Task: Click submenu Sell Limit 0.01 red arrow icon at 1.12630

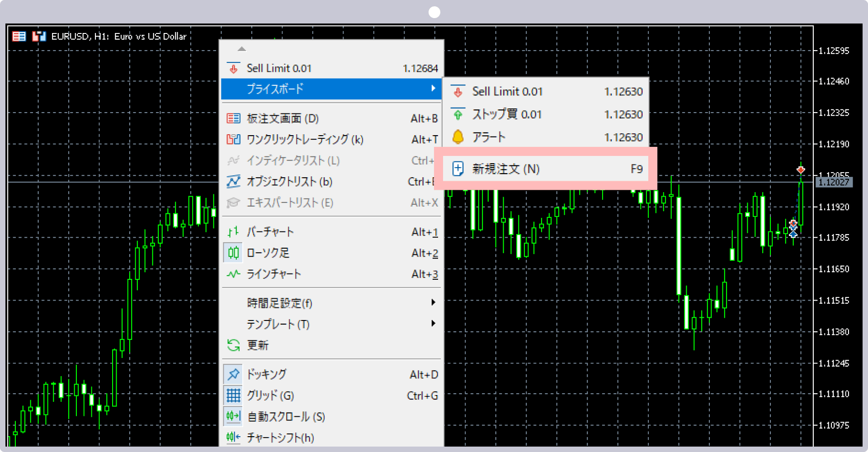Action: pos(458,91)
